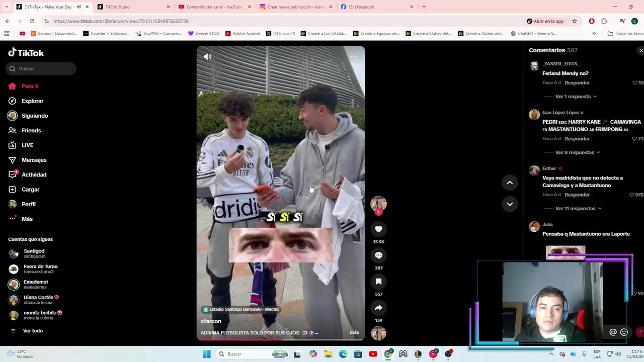
Task: Open video comments via speech bubble icon
Action: click(378, 255)
